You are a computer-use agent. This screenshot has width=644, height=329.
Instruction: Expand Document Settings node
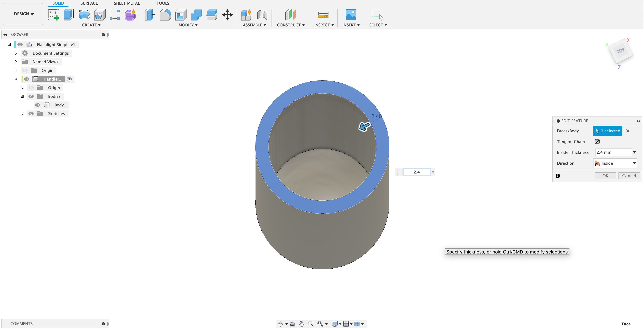click(x=15, y=53)
